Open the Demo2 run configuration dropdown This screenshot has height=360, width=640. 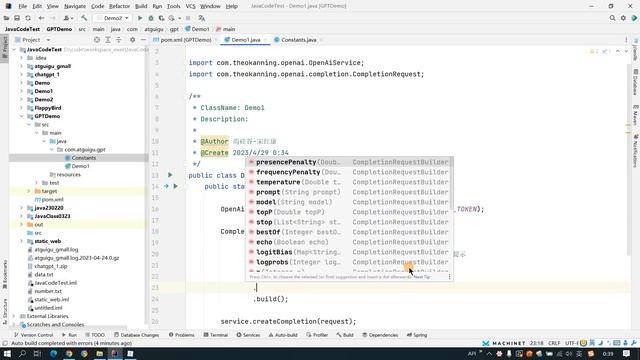113,18
